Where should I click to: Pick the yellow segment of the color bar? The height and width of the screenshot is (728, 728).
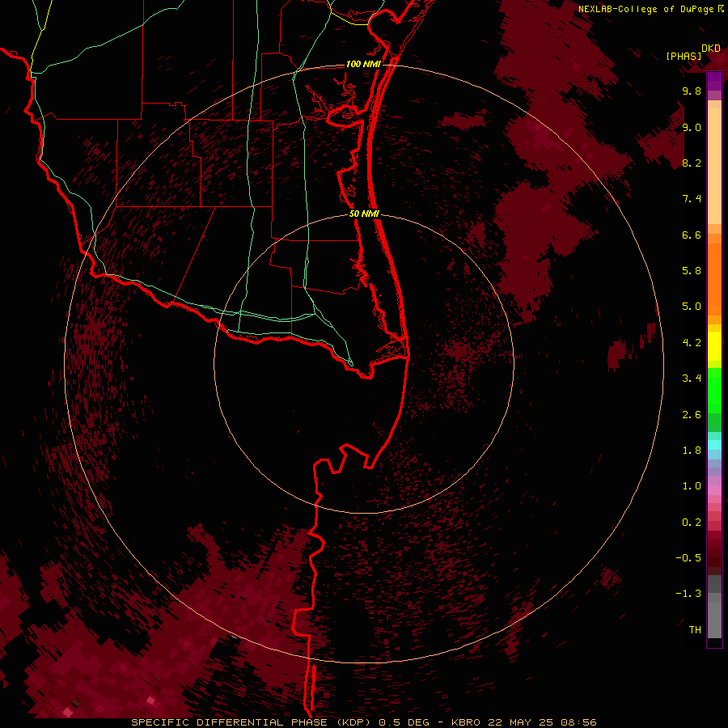[714, 346]
